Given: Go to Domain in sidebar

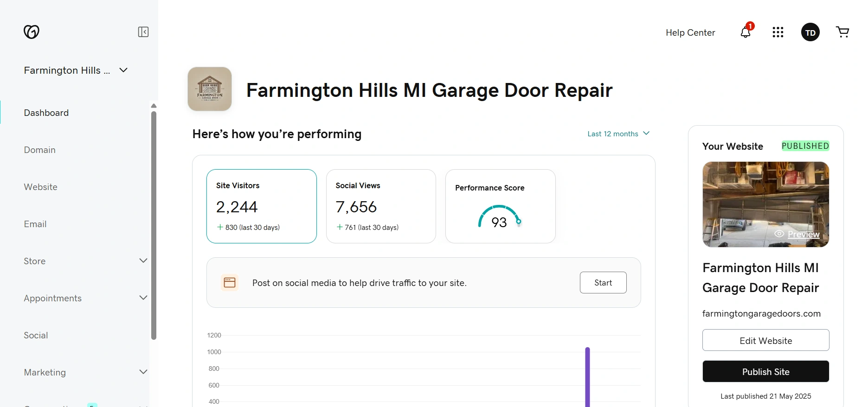Looking at the screenshot, I should (40, 150).
